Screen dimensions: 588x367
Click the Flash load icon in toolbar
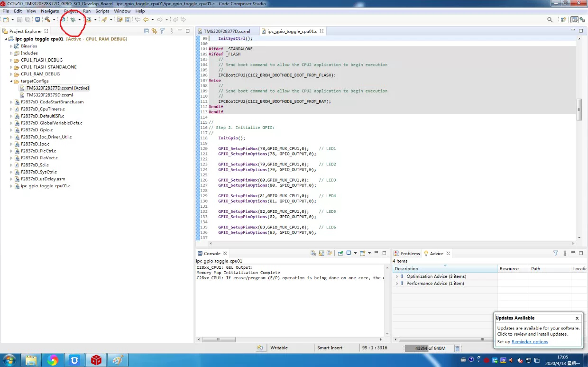[89, 19]
